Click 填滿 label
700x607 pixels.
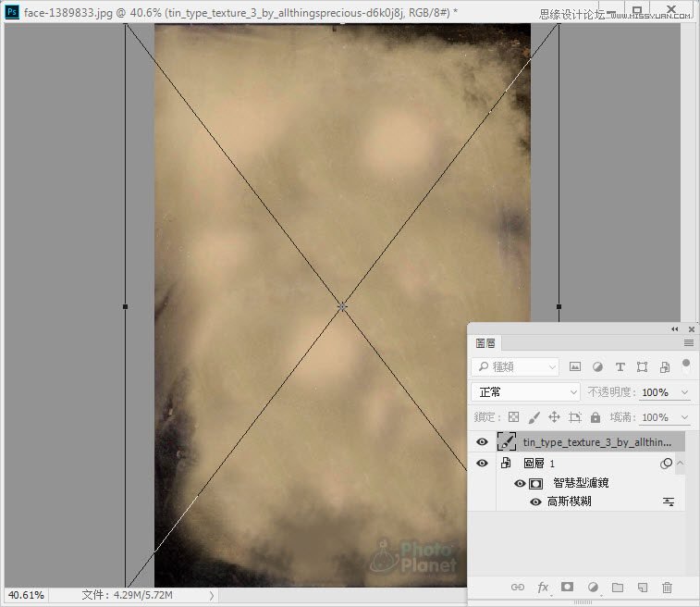[x=623, y=417]
